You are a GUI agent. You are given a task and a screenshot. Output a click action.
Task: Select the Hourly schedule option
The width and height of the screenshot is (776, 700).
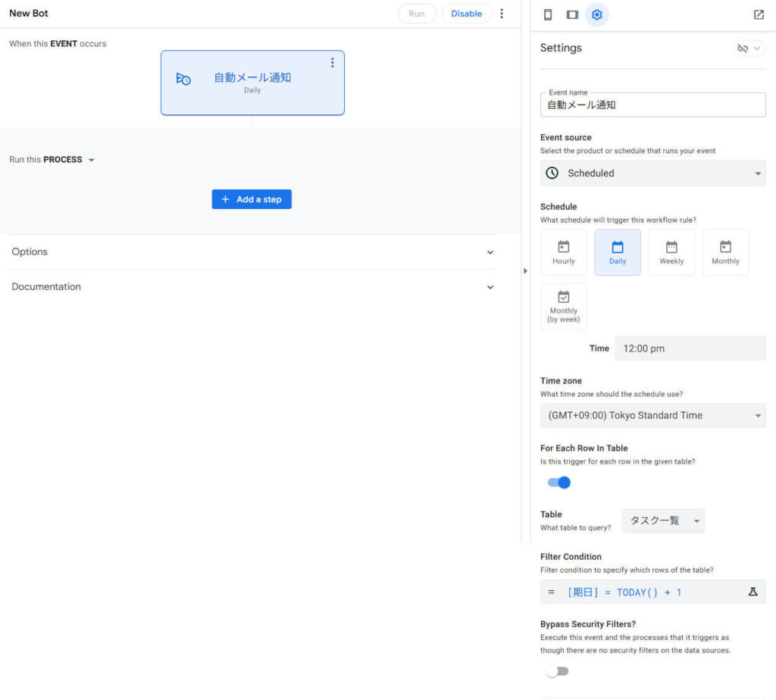coord(563,253)
